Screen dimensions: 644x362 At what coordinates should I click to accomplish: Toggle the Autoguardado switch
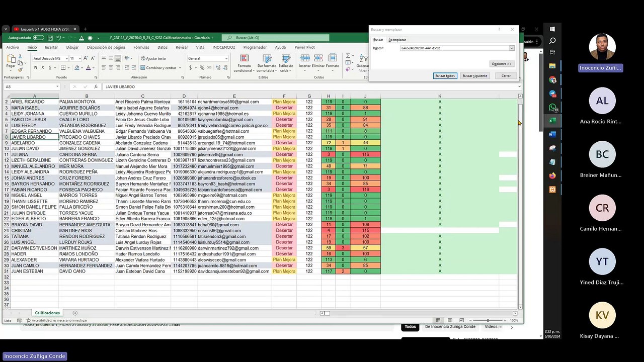click(x=38, y=38)
